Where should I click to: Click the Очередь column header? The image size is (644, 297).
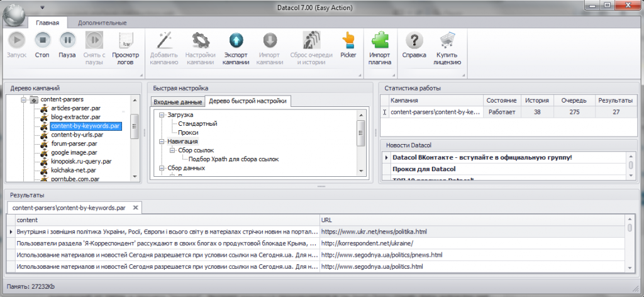[x=574, y=101]
